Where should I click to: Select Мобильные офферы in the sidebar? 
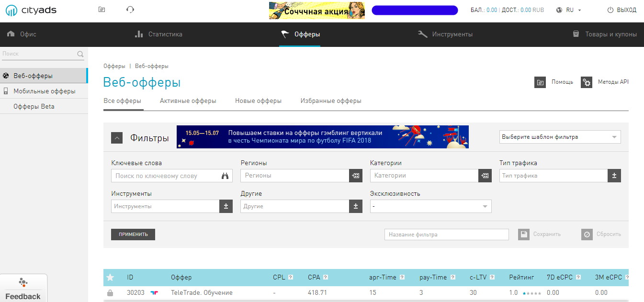44,91
